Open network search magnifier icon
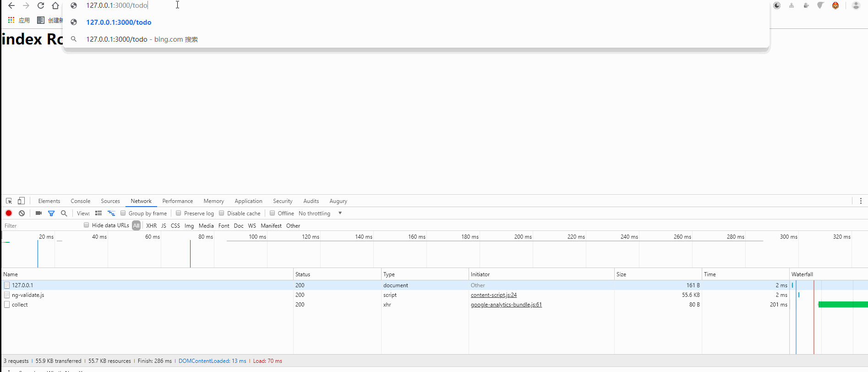 64,213
